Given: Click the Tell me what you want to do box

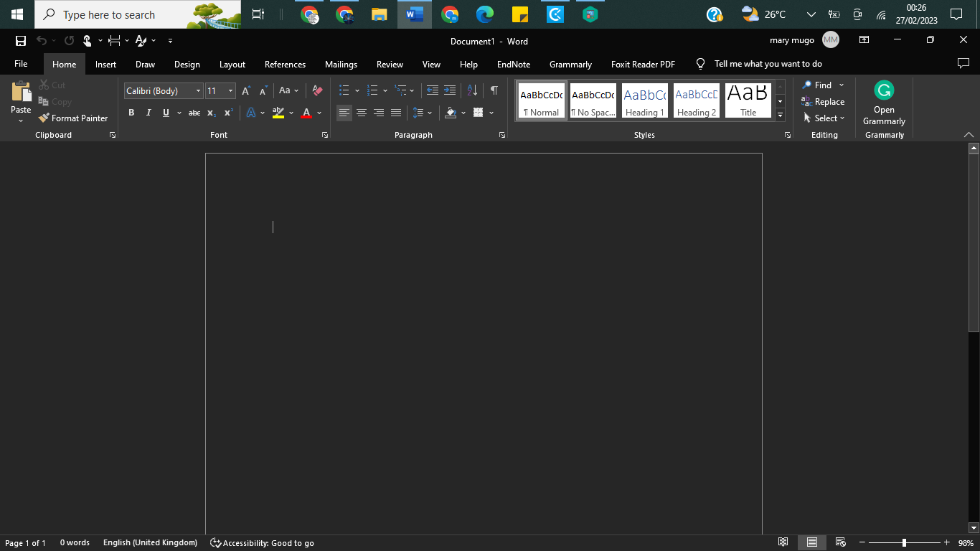Looking at the screenshot, I should 768,64.
